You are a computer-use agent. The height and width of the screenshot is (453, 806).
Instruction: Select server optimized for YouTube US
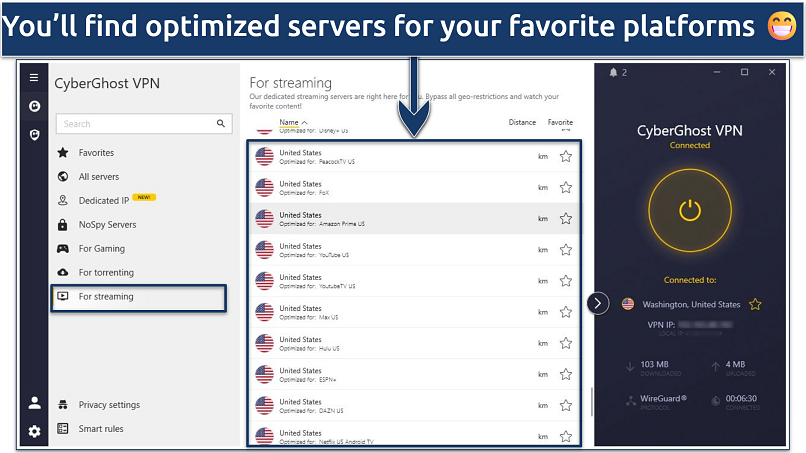click(x=414, y=250)
